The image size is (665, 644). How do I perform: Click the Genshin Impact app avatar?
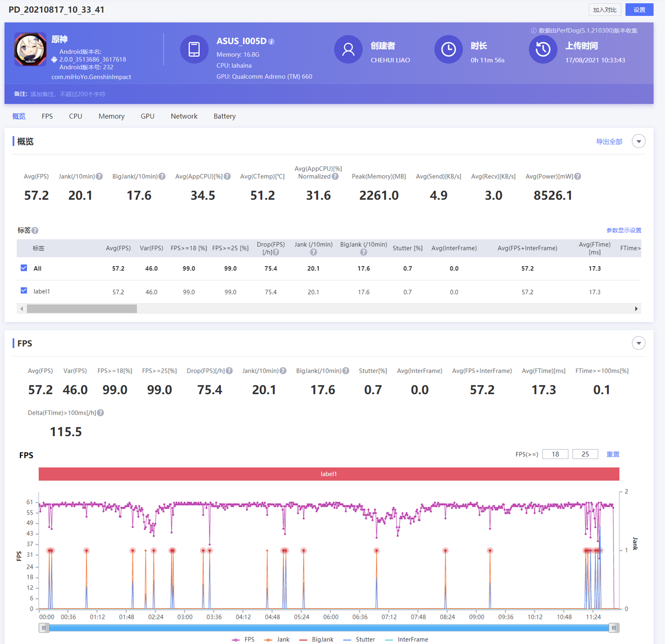30,49
